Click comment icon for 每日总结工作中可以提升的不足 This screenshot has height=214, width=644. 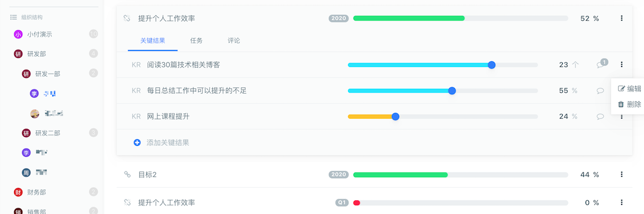point(600,91)
